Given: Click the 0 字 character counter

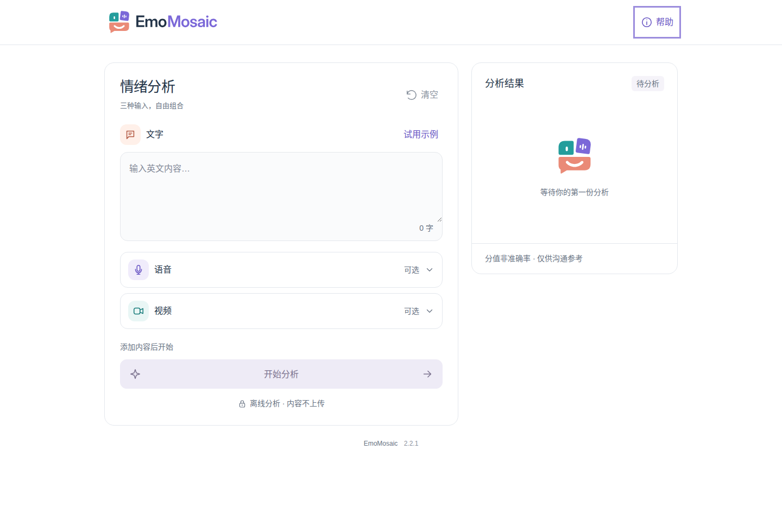Looking at the screenshot, I should click(x=426, y=228).
